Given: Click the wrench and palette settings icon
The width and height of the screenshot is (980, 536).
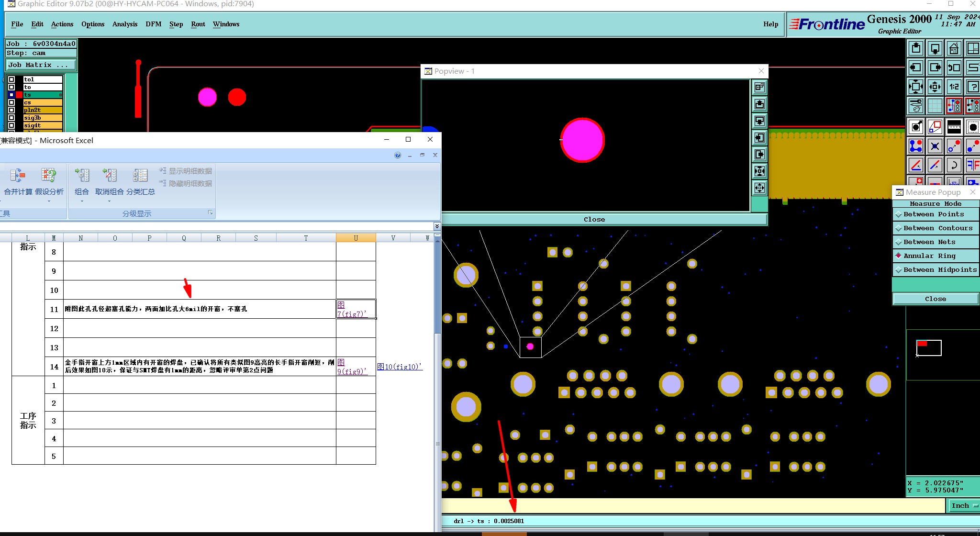Looking at the screenshot, I should [x=915, y=106].
